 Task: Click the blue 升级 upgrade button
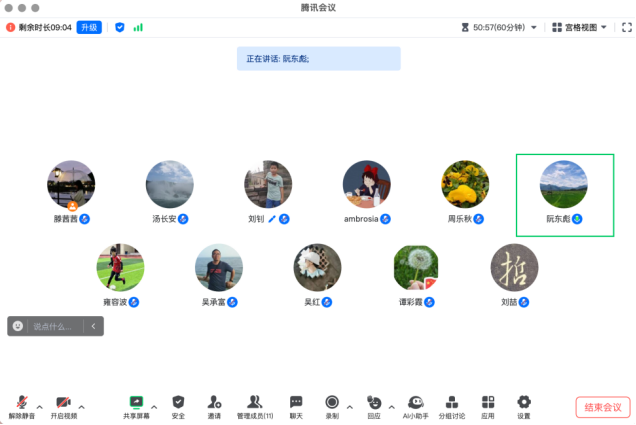(x=89, y=27)
